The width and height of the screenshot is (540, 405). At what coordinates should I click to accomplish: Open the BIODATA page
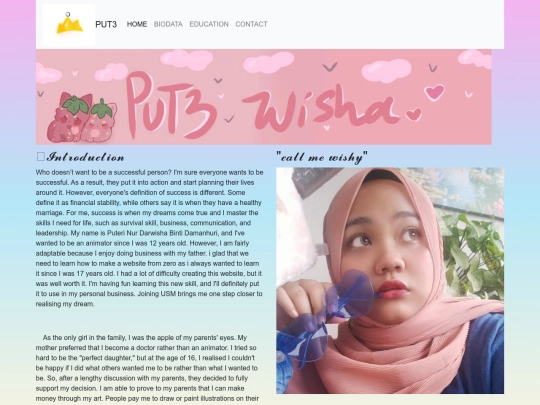(x=168, y=24)
